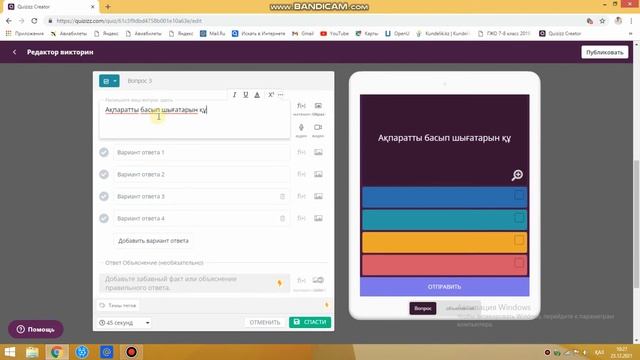Open the Windows Start menu
The width and height of the screenshot is (640, 360).
point(9,352)
